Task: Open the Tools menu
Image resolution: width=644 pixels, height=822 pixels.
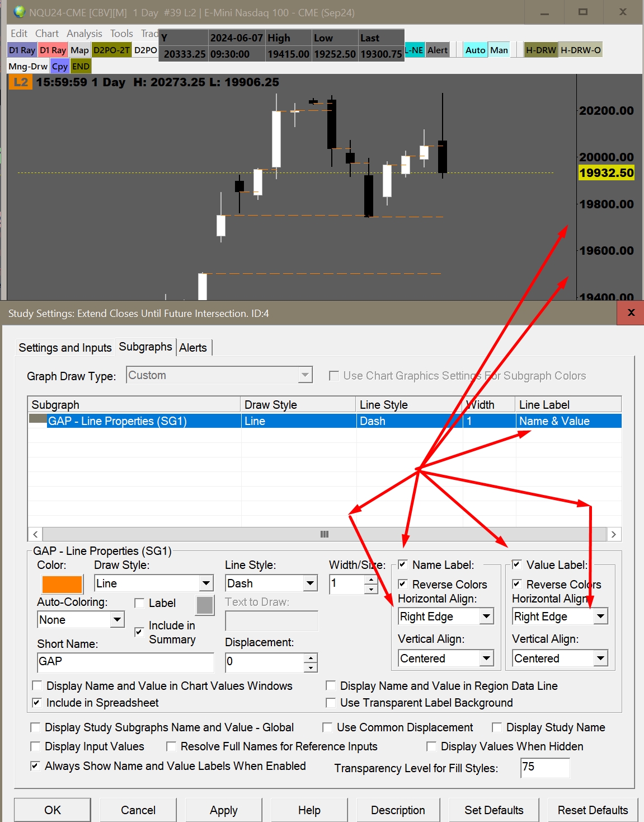Action: tap(121, 34)
